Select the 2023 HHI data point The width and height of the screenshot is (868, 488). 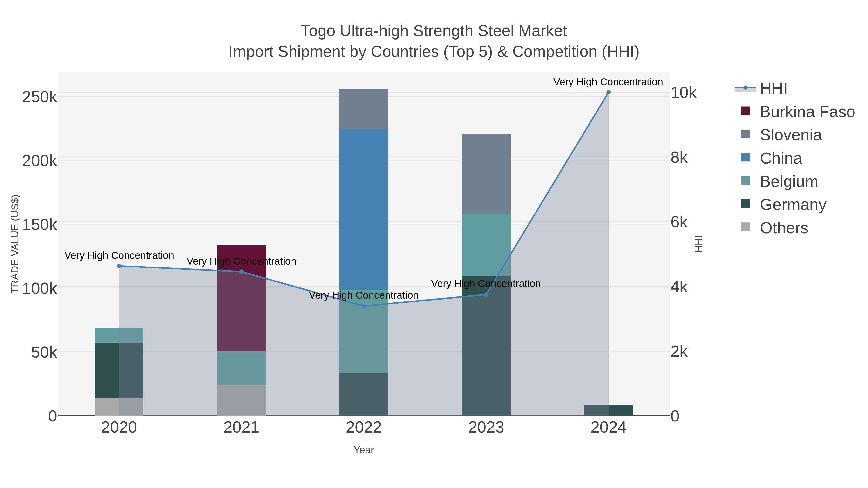486,295
